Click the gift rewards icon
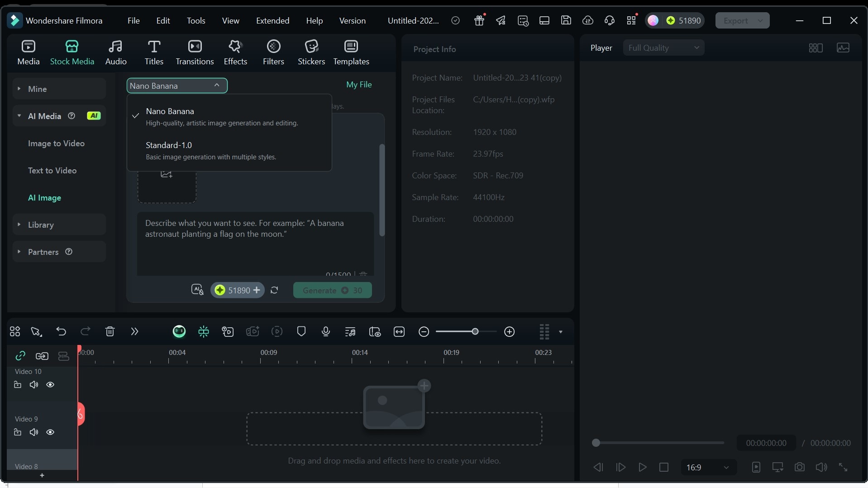This screenshot has width=868, height=488. [479, 20]
